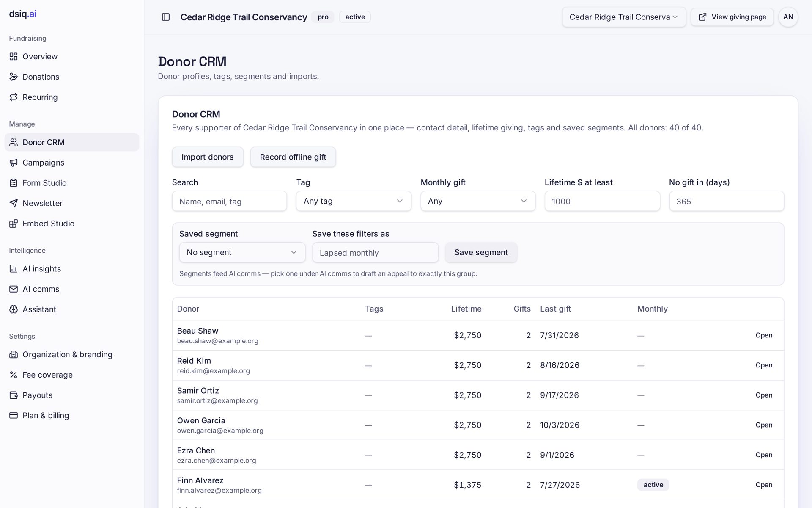Click the Overview grid icon
The width and height of the screenshot is (812, 508).
tap(14, 56)
